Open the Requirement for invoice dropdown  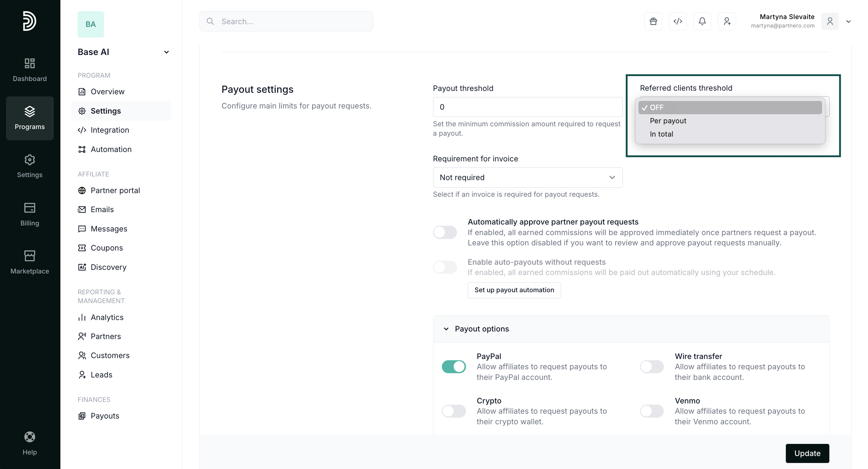click(x=527, y=177)
